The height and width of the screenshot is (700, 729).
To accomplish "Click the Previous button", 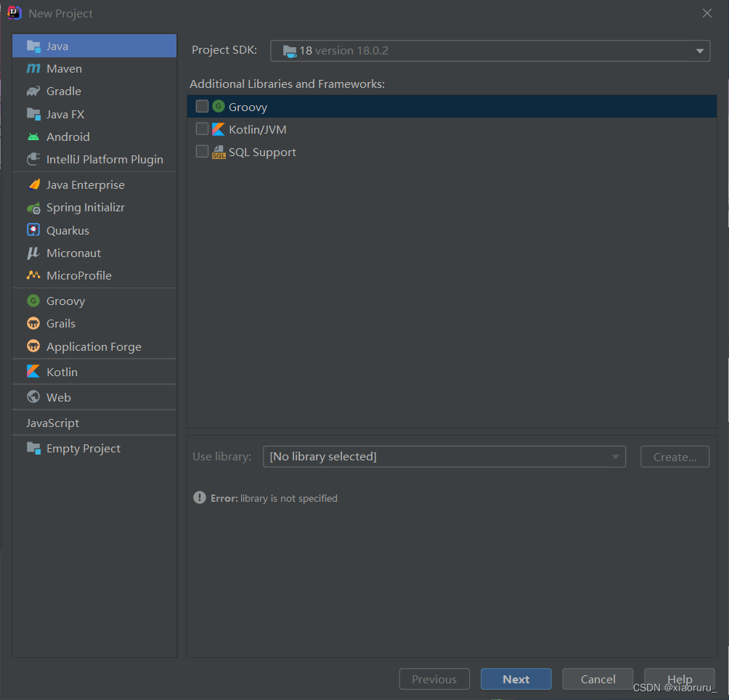I will pyautogui.click(x=434, y=679).
